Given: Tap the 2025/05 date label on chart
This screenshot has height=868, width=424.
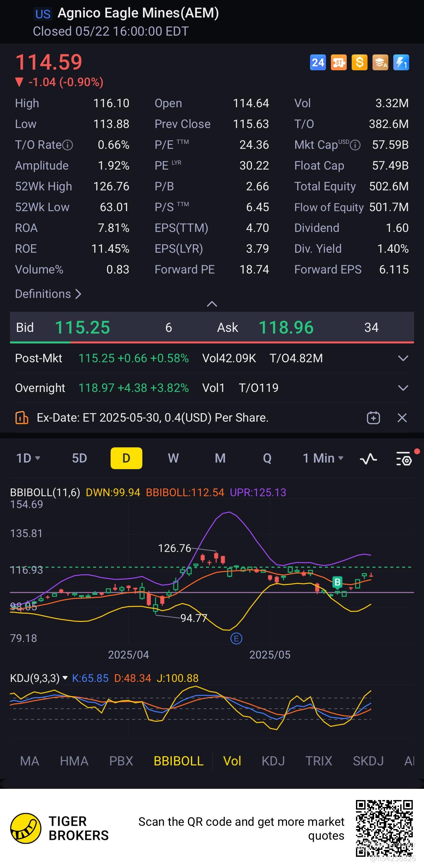Looking at the screenshot, I should 270,655.
